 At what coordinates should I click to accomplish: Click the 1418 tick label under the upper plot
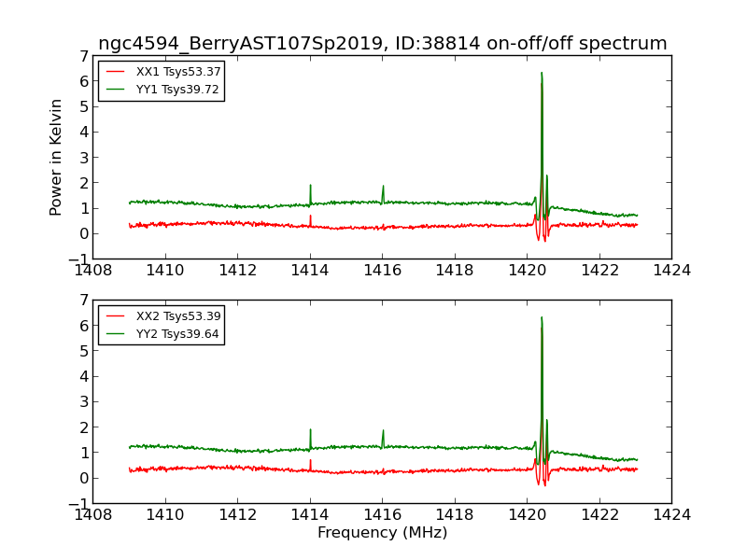tap(455, 271)
